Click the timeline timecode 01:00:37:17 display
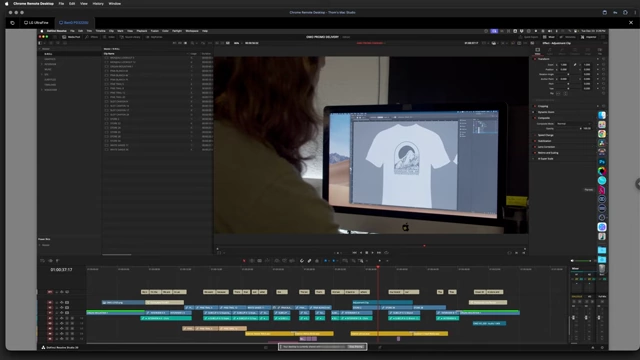The image size is (640, 360). point(61,270)
